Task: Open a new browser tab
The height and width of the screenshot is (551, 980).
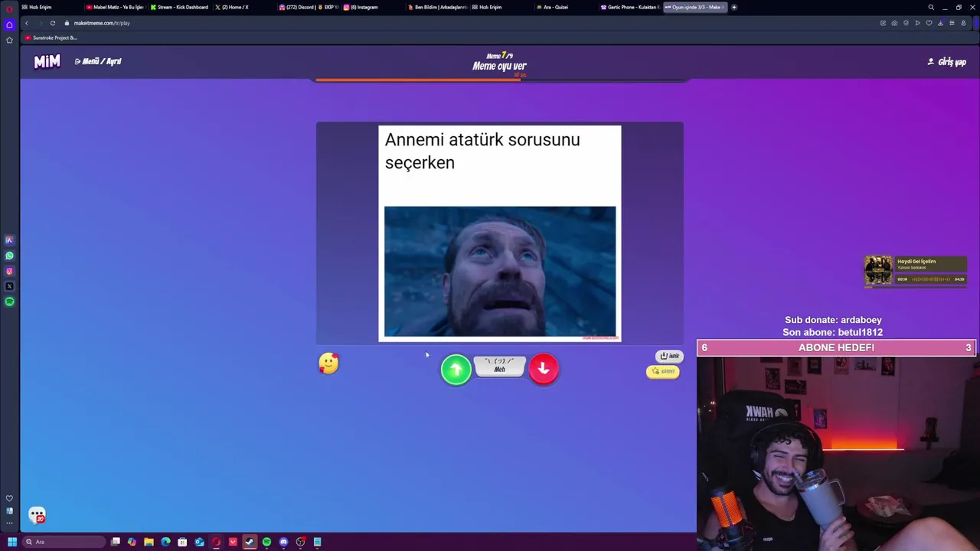Action: coord(734,7)
